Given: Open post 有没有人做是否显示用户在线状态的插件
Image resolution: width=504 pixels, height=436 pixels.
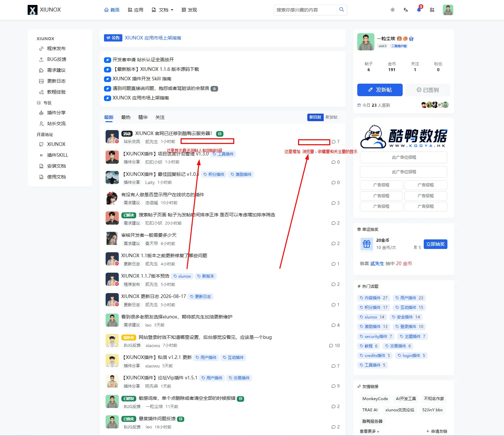Looking at the screenshot, I should (163, 195).
